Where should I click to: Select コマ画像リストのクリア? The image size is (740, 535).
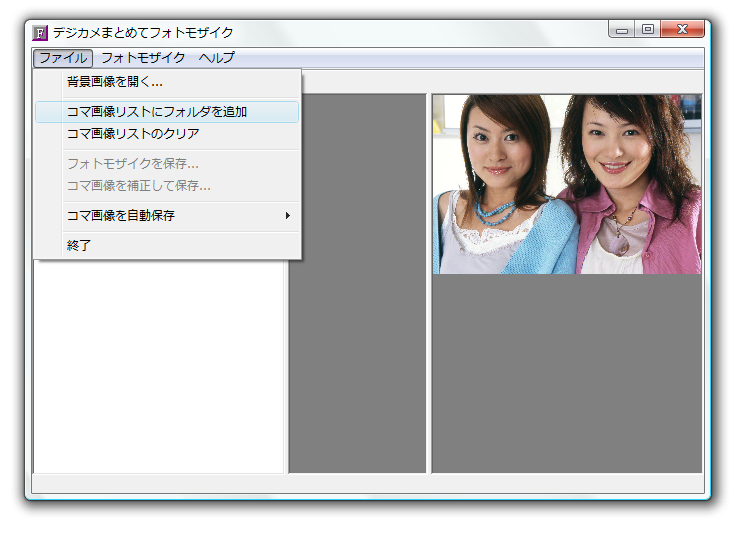coord(167,134)
